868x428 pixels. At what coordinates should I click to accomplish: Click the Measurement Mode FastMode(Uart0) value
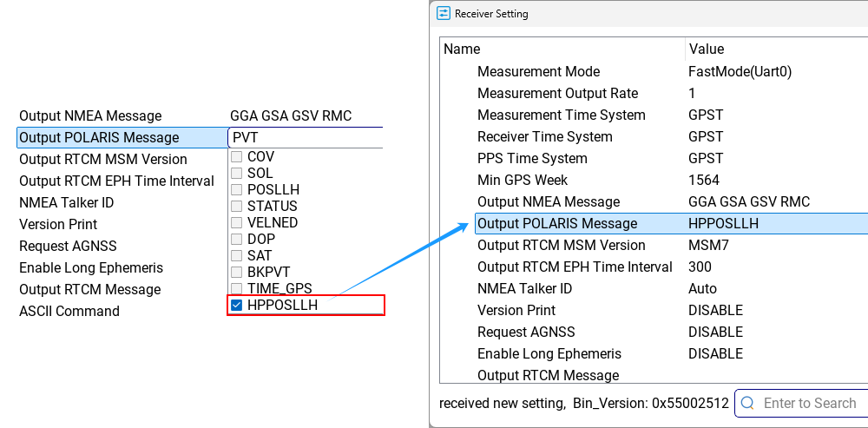click(740, 71)
